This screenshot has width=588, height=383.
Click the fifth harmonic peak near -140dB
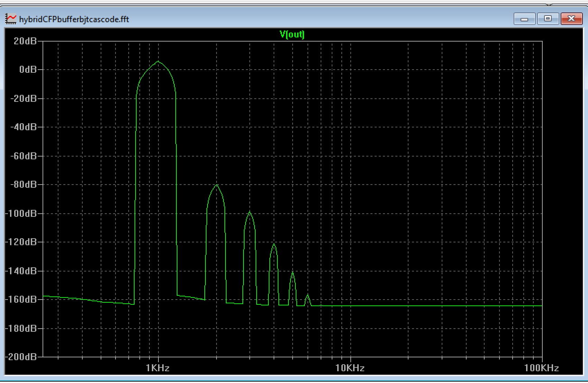pyautogui.click(x=293, y=273)
